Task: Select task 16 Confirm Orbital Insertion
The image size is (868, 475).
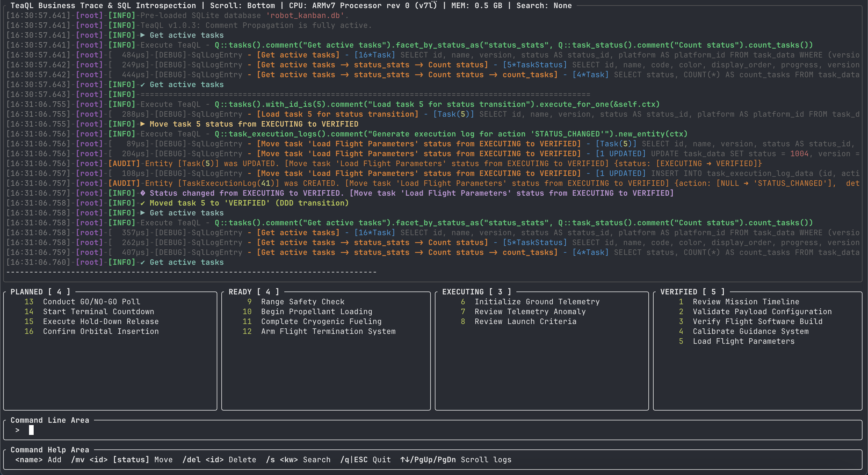Action: 91,331
